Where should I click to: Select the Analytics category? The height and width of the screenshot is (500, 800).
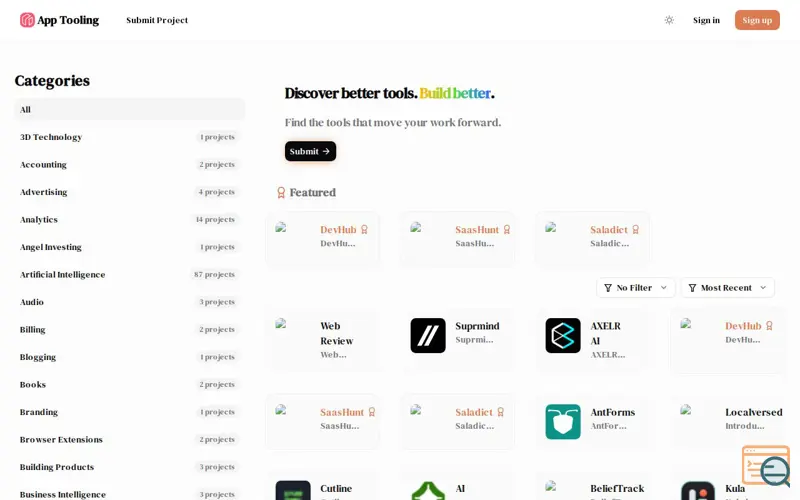[x=130, y=219]
